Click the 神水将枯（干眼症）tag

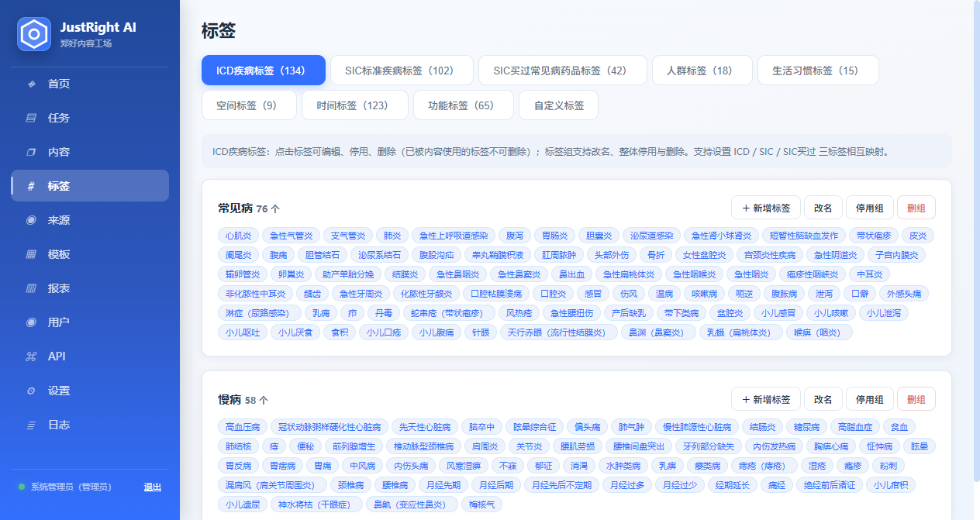tap(315, 505)
